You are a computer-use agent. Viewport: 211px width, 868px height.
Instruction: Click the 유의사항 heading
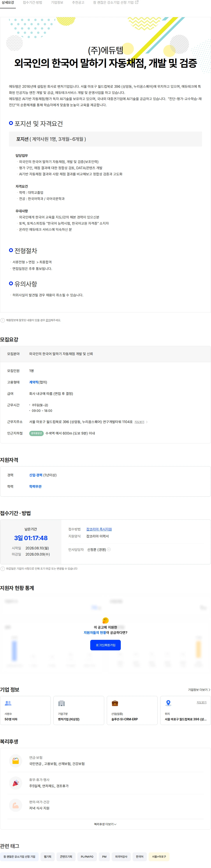(x=25, y=284)
